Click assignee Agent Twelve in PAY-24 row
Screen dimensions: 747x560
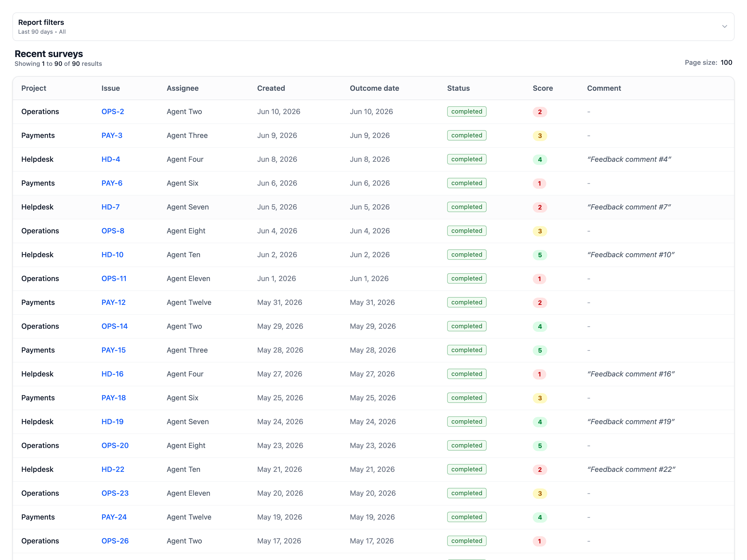point(189,517)
